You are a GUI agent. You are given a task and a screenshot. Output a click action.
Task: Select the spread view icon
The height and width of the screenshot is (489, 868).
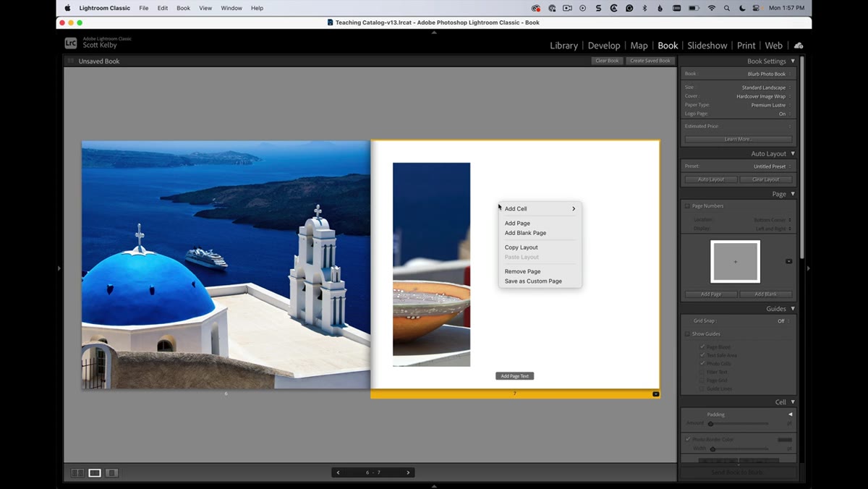pyautogui.click(x=95, y=473)
